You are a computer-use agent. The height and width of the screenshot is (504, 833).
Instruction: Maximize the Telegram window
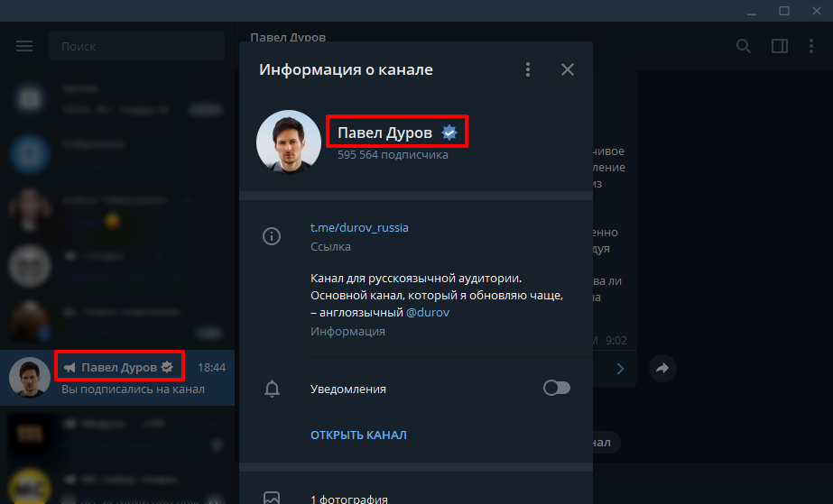[x=784, y=11]
